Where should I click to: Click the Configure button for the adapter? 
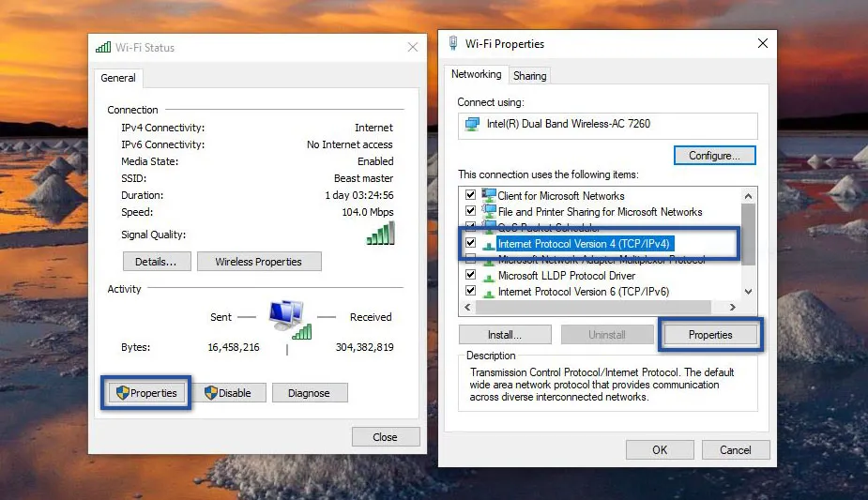(x=715, y=156)
